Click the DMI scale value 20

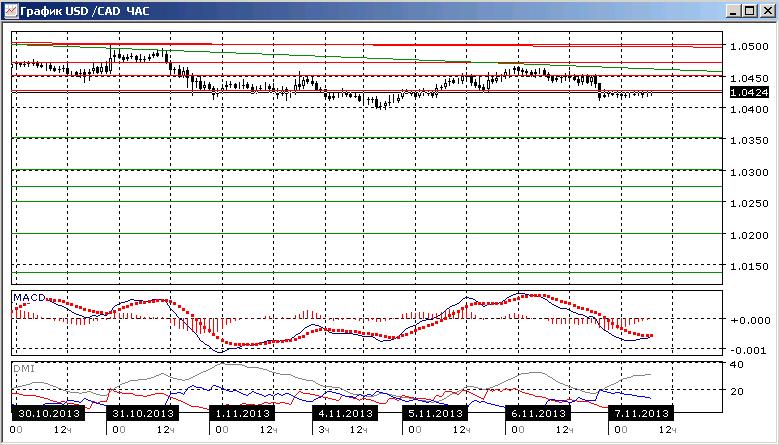point(738,391)
